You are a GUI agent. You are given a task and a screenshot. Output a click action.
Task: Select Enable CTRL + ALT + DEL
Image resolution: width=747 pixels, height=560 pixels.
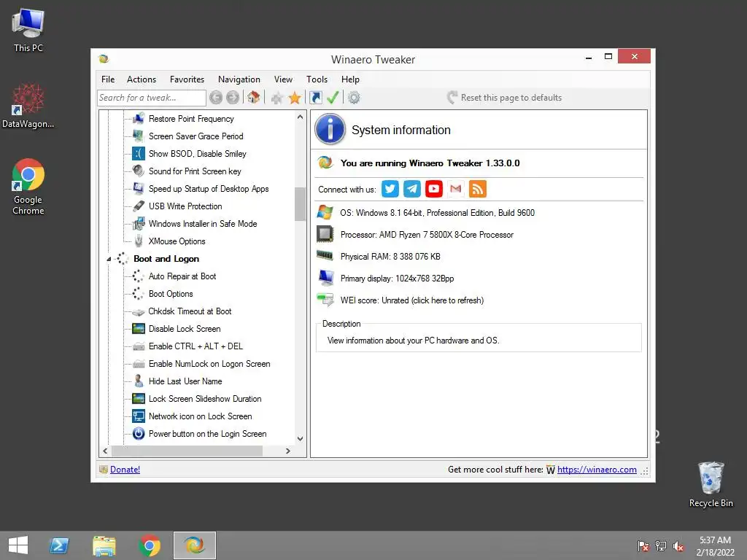196,346
